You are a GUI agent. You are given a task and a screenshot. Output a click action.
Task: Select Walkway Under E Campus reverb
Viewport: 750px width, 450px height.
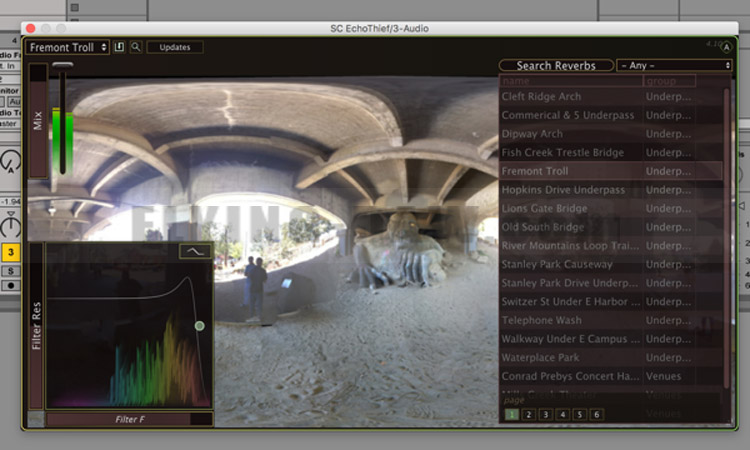pos(611,339)
